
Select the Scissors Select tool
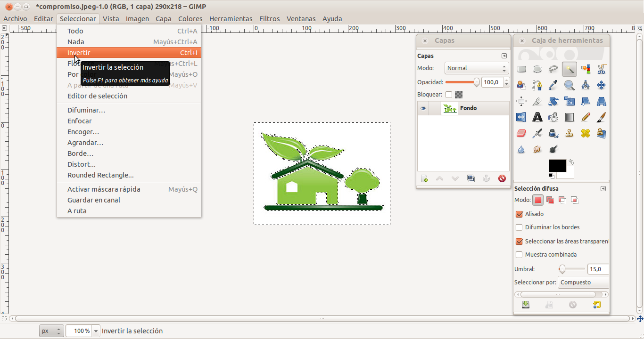coord(601,69)
